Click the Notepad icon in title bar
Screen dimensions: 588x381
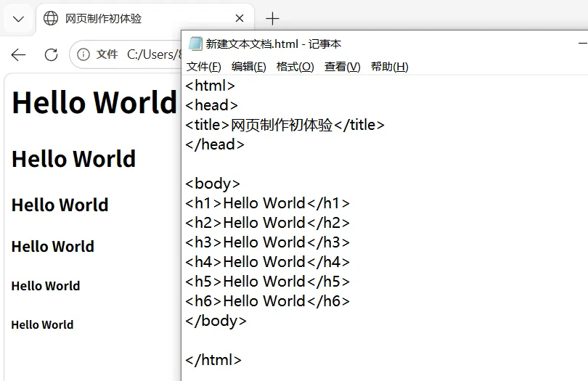pyautogui.click(x=195, y=44)
